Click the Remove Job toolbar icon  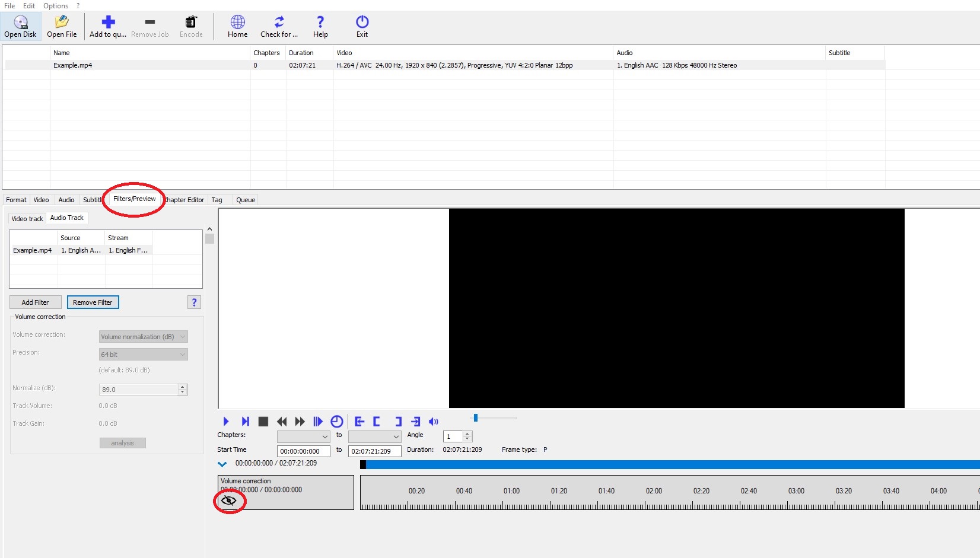pyautogui.click(x=150, y=27)
